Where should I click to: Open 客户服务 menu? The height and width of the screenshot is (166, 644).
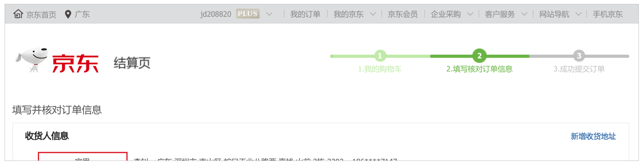point(500,14)
